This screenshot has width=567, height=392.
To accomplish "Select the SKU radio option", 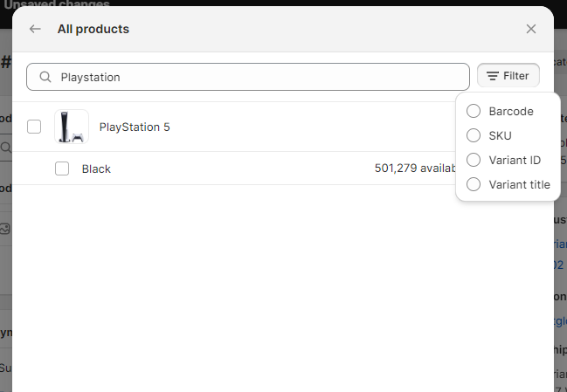I will [x=474, y=135].
